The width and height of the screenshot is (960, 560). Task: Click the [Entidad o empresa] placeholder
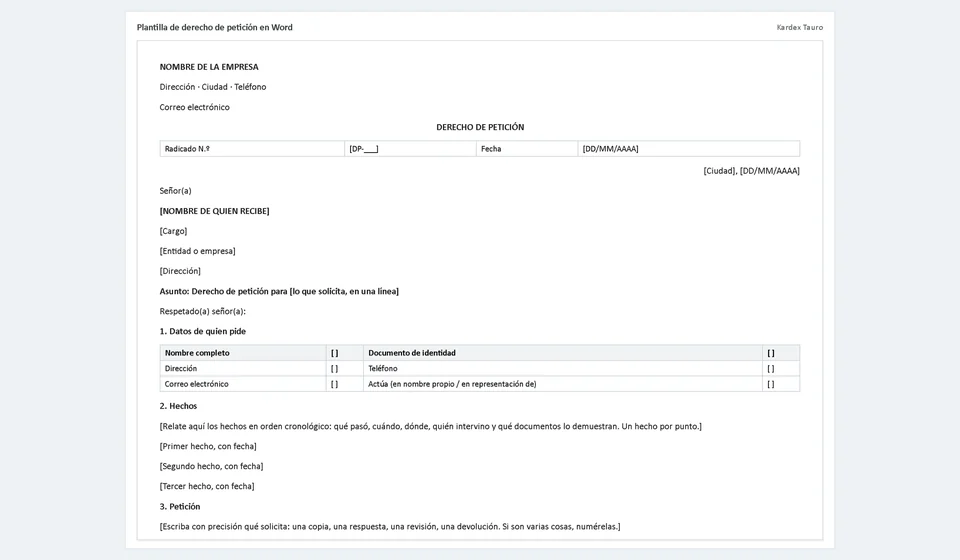197,251
